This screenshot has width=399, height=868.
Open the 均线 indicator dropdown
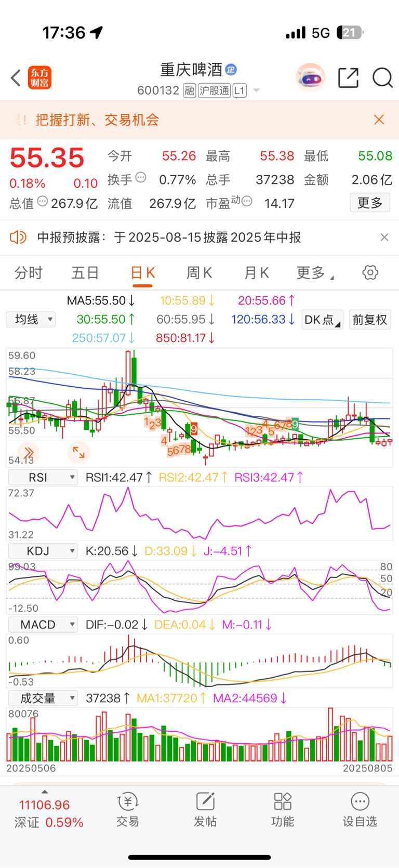31,319
